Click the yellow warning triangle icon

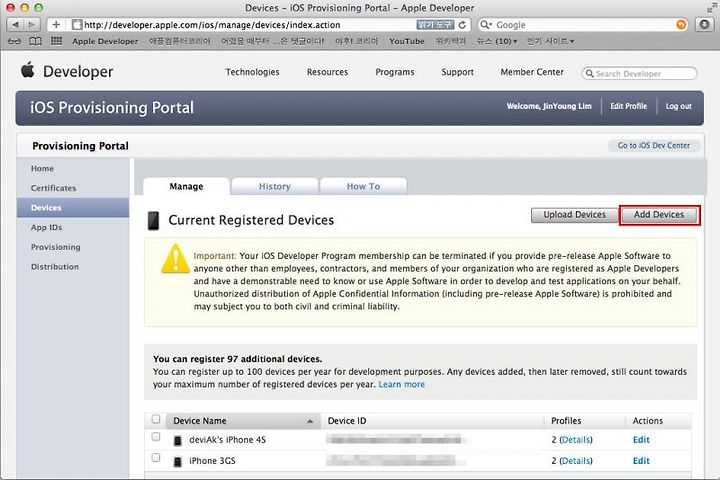175,259
